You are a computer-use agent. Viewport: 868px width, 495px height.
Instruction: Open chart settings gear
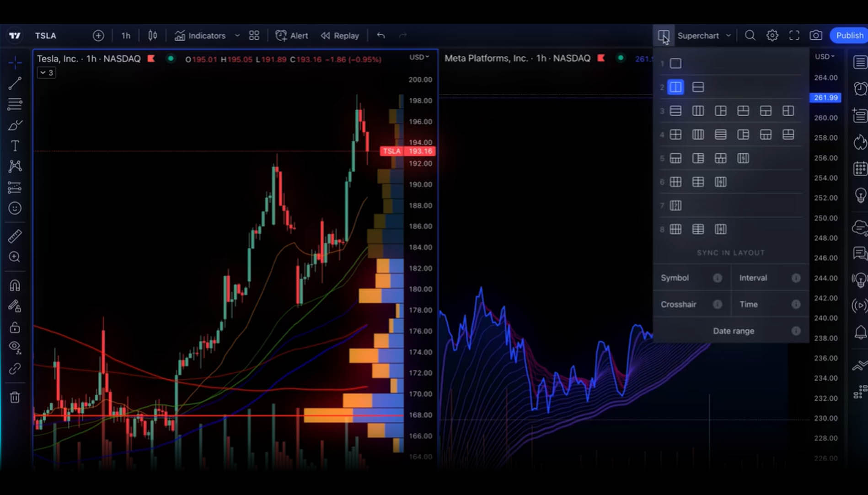pos(772,36)
